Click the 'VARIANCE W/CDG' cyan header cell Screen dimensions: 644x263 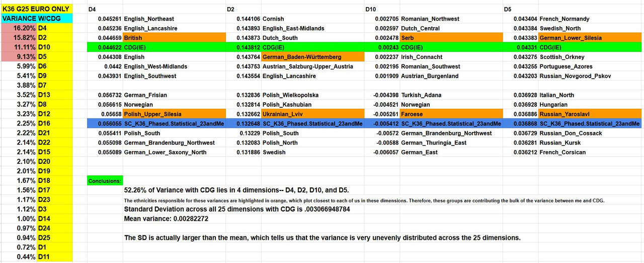click(36, 19)
